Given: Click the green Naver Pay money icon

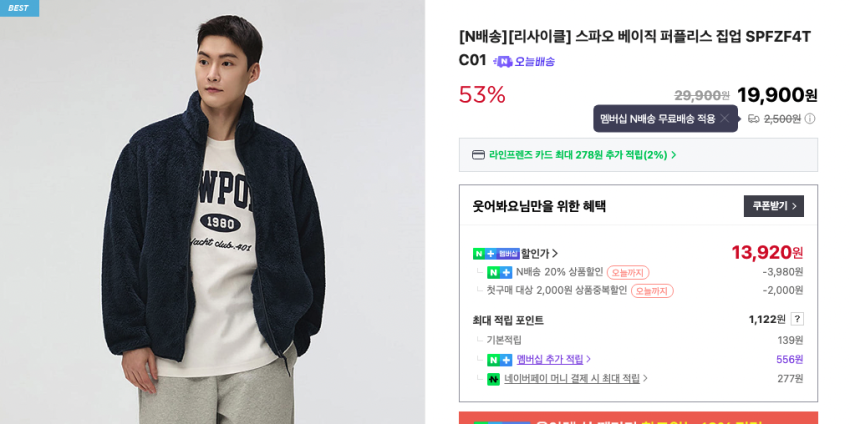Looking at the screenshot, I should point(493,379).
